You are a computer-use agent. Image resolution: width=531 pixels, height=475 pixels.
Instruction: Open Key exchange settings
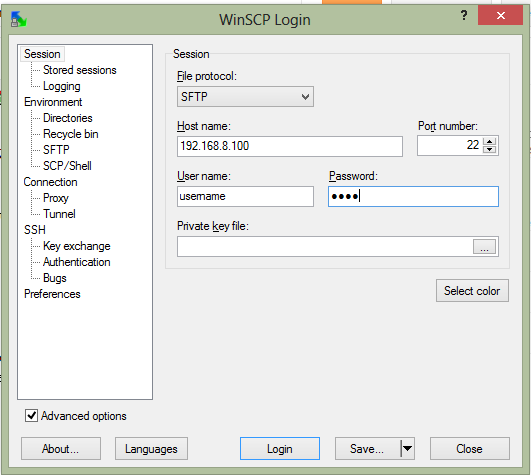click(77, 246)
